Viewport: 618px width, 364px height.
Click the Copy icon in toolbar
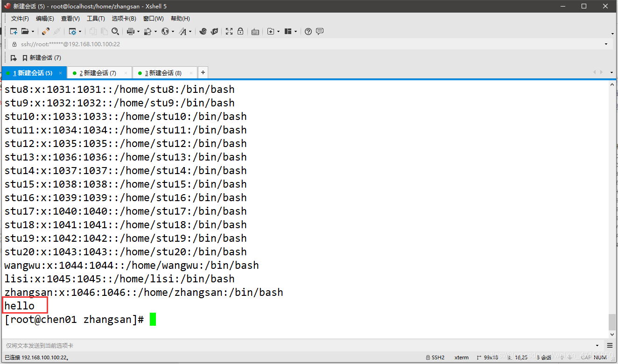92,31
